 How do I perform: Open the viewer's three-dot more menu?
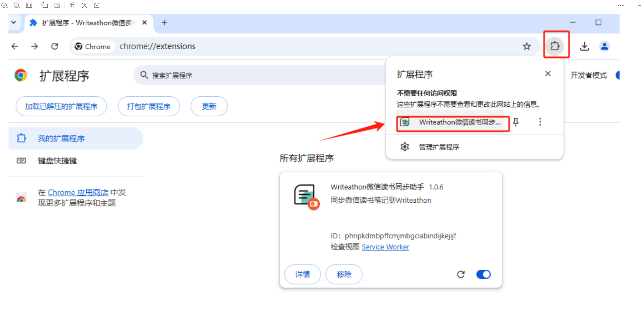(x=621, y=5)
